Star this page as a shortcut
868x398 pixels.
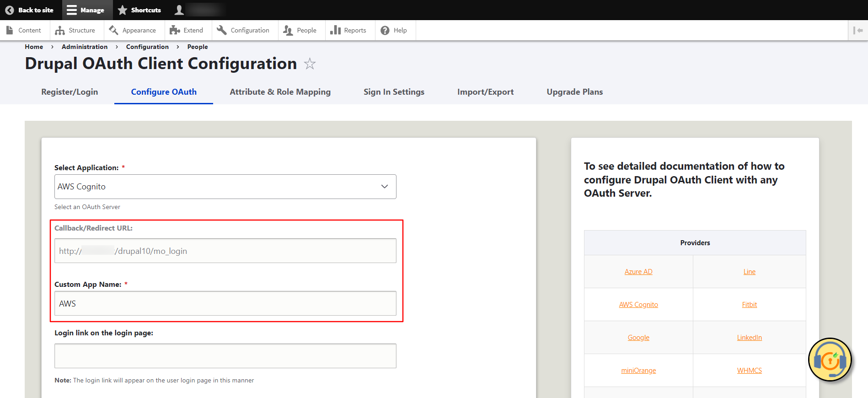point(310,64)
